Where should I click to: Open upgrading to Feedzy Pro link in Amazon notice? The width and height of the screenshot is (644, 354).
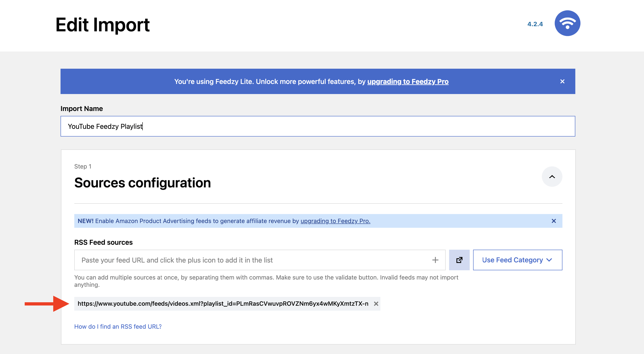335,221
